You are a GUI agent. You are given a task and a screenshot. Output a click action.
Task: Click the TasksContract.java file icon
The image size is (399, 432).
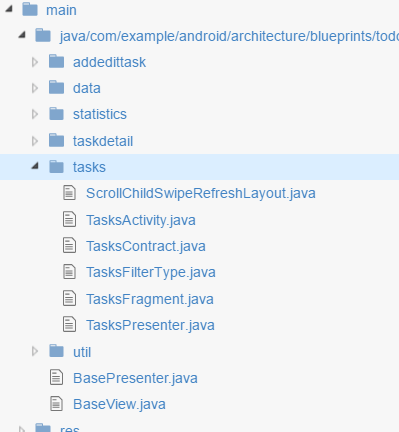pos(69,245)
